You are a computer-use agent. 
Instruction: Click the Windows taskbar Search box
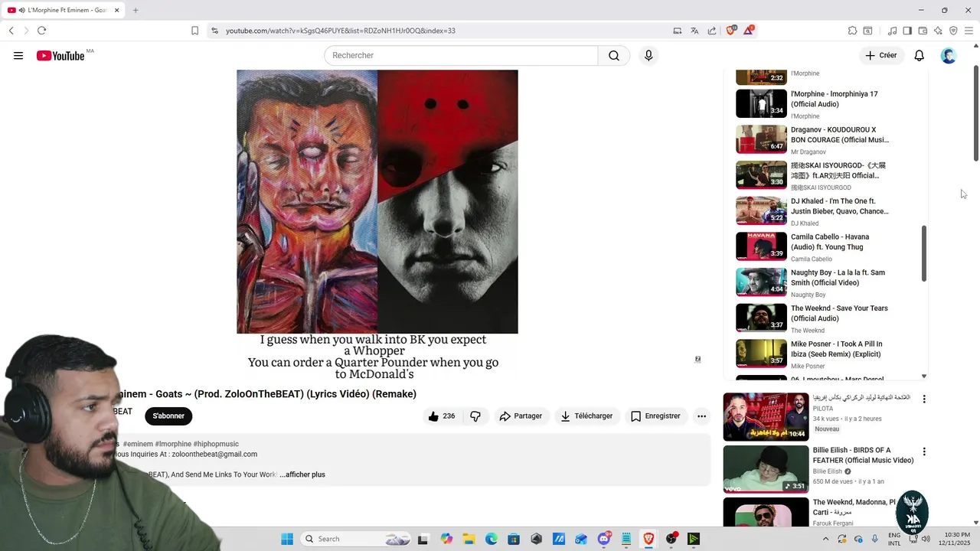tap(356, 539)
